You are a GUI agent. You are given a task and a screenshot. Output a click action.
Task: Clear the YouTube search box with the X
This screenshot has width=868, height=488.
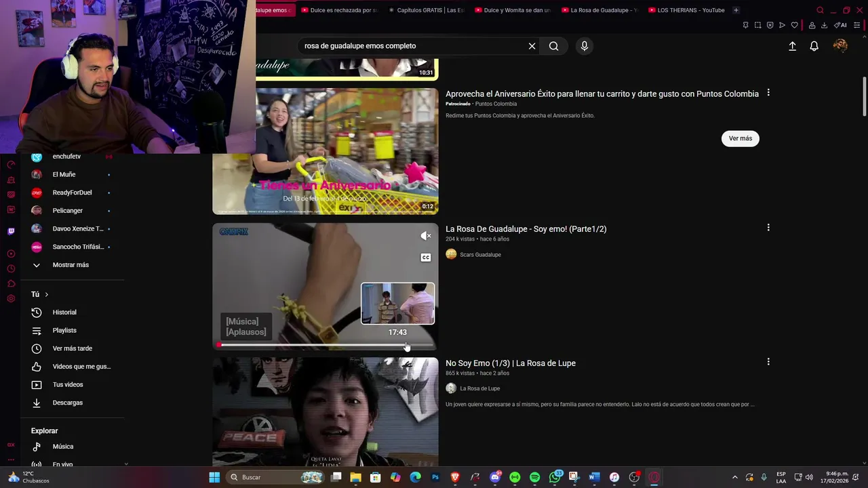(x=532, y=46)
